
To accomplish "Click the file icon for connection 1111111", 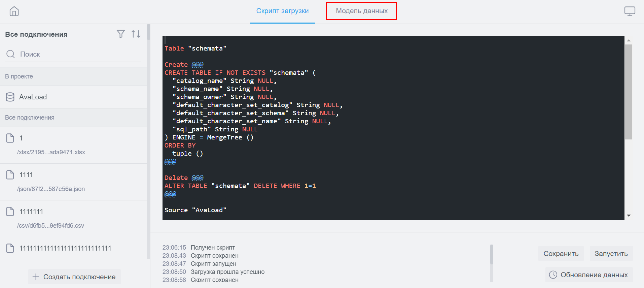I will coord(10,212).
